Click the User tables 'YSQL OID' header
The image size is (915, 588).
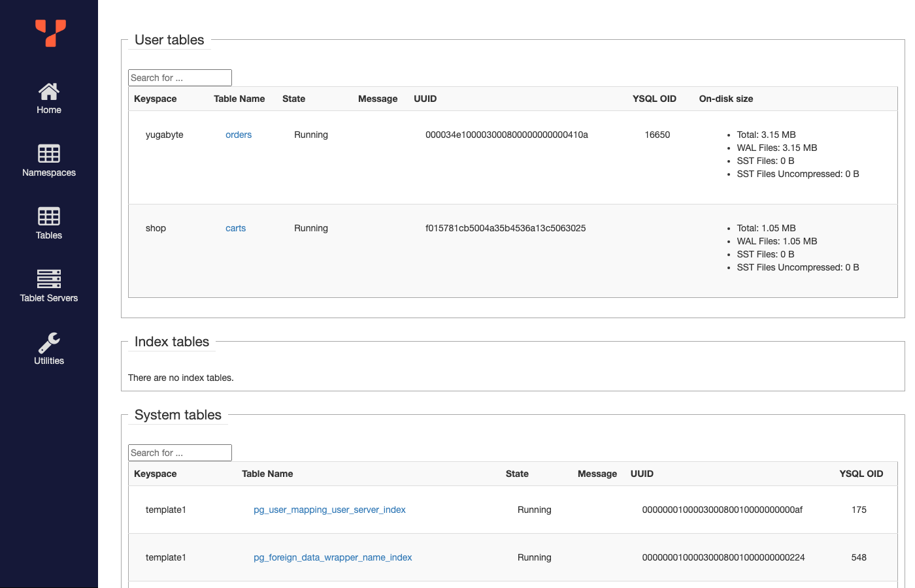(x=654, y=99)
